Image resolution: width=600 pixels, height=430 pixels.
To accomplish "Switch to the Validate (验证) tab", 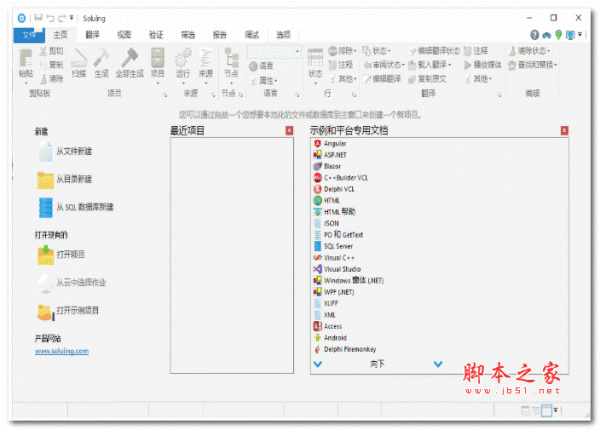I will [156, 35].
